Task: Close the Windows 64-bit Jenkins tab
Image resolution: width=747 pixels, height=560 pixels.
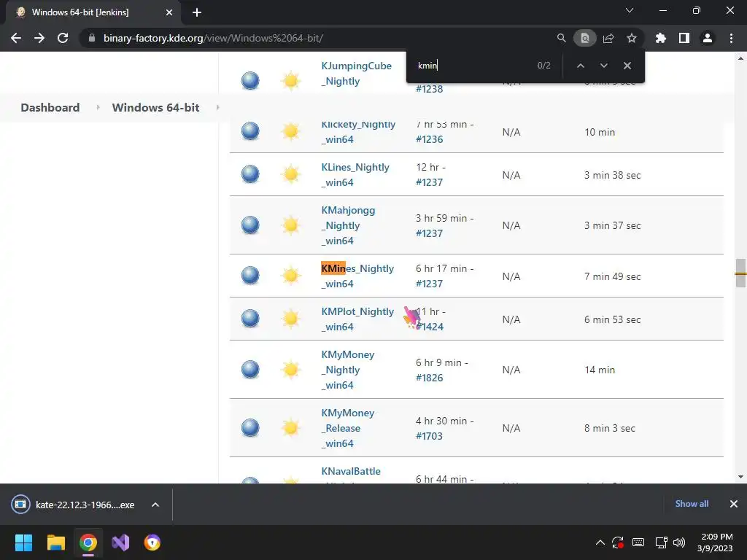Action: (169, 12)
